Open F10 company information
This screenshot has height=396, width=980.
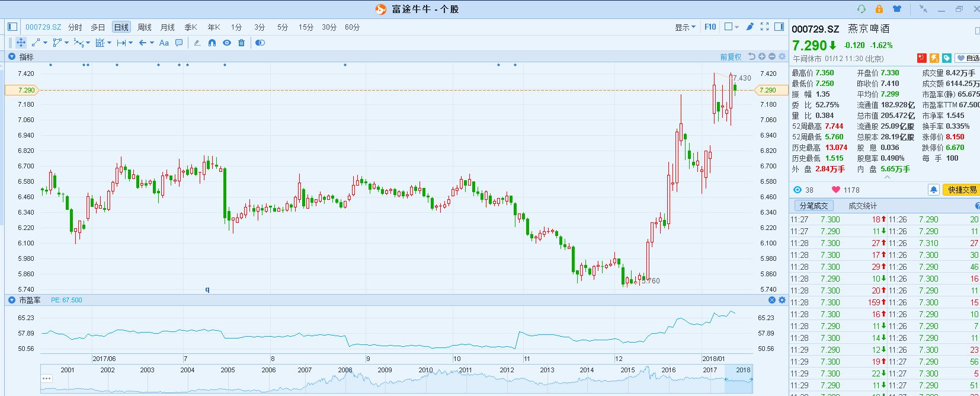click(710, 27)
